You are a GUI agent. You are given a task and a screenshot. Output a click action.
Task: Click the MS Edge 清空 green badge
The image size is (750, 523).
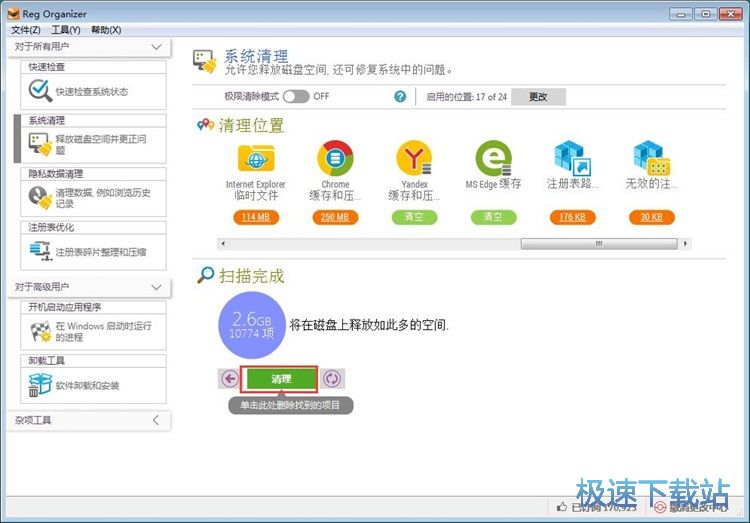click(494, 217)
